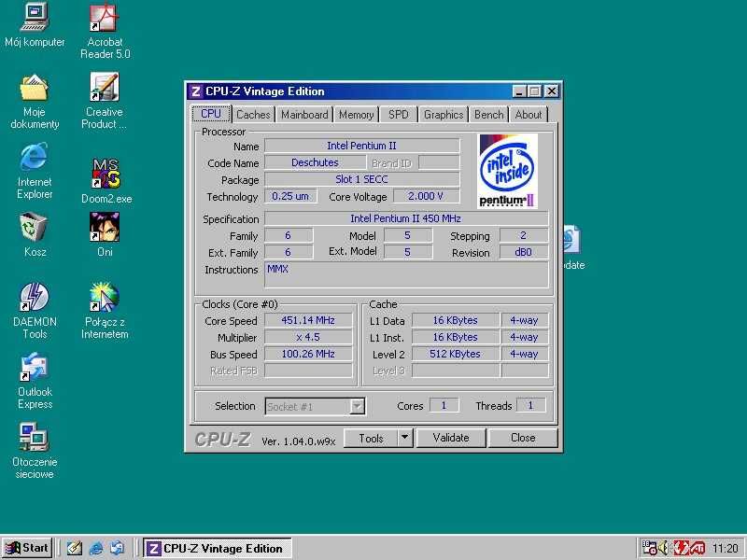Image resolution: width=747 pixels, height=560 pixels.
Task: Click the volume speaker tray icon
Action: pos(664,548)
